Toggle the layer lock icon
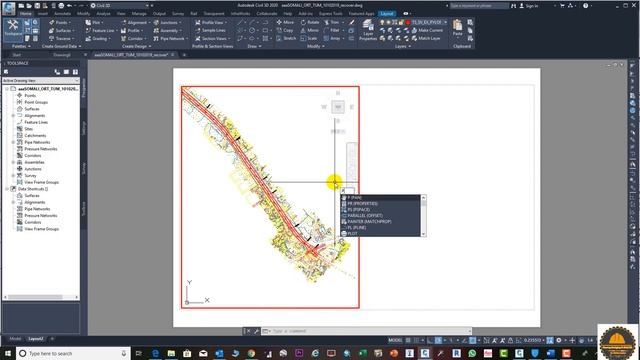Screen dimensions: 640x360 (x=401, y=22)
